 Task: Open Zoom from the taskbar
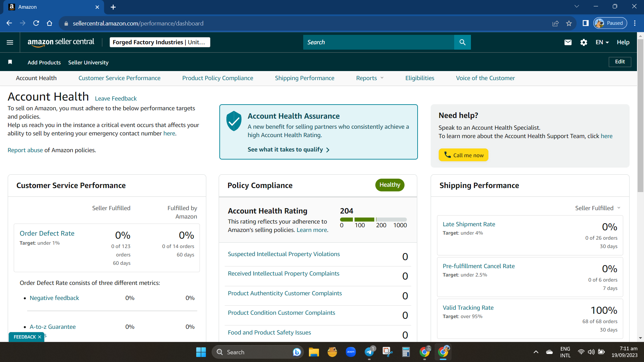pos(351,352)
